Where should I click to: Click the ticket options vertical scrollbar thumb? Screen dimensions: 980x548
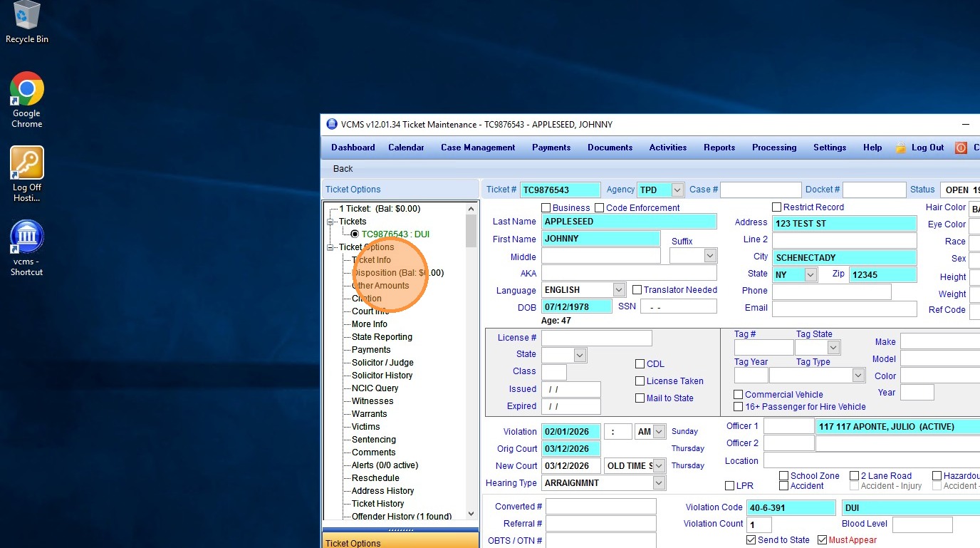tap(471, 230)
